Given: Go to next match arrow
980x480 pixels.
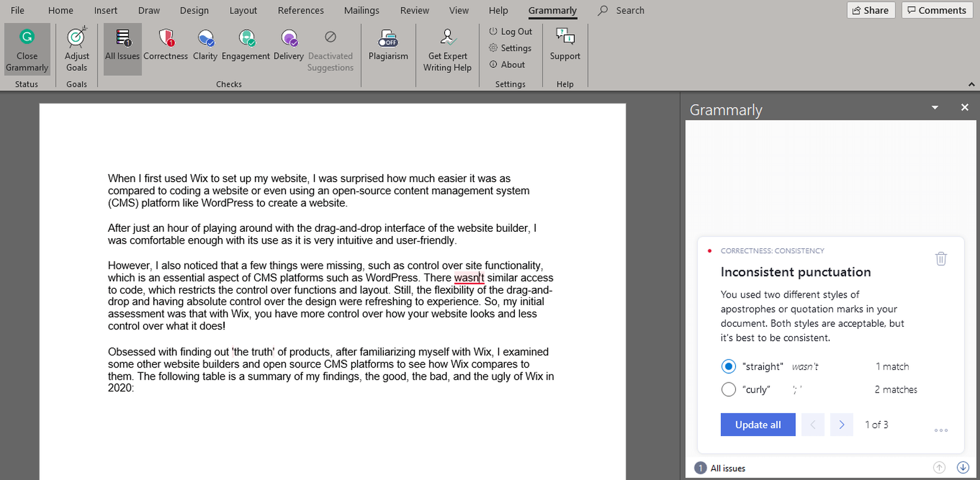Looking at the screenshot, I should coord(842,425).
